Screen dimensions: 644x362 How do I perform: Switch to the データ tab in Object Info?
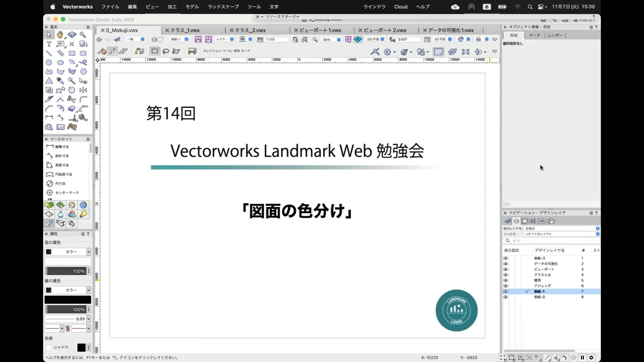534,35
